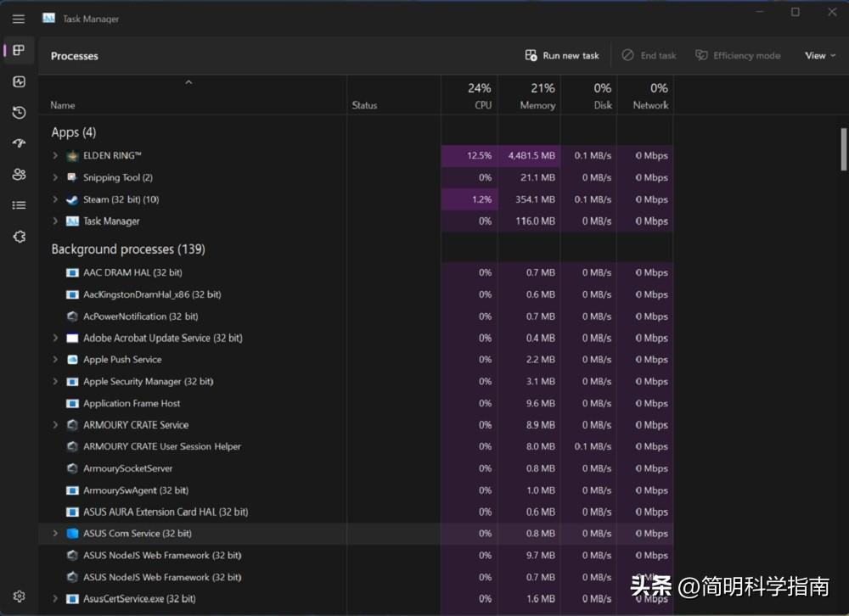The width and height of the screenshot is (849, 616).
Task: Click the Task Manager row icon
Action: click(x=72, y=221)
